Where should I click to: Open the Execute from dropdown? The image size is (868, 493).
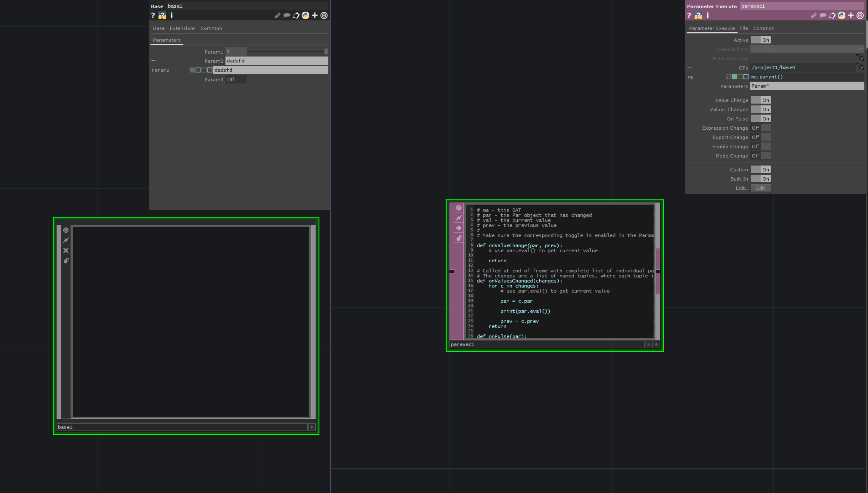click(x=807, y=49)
